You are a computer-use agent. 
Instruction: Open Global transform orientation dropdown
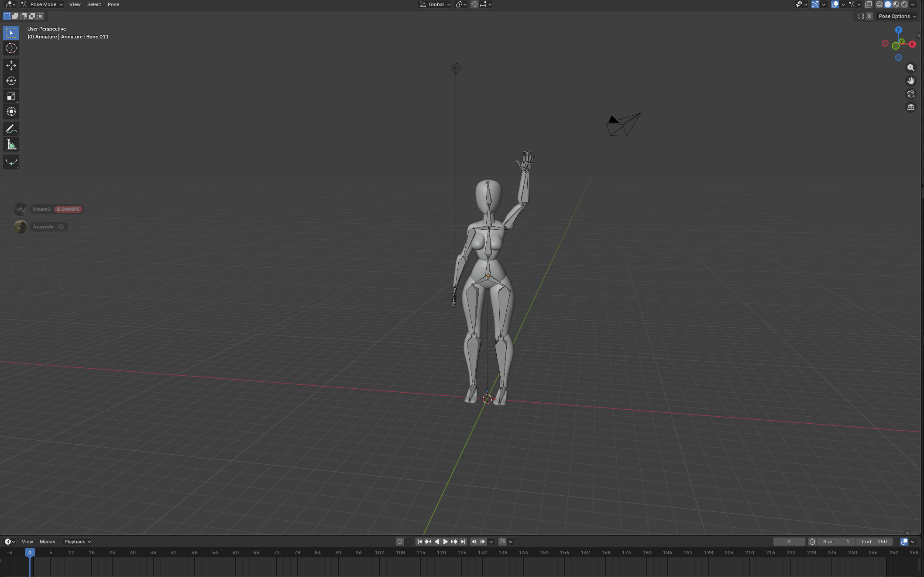[435, 4]
